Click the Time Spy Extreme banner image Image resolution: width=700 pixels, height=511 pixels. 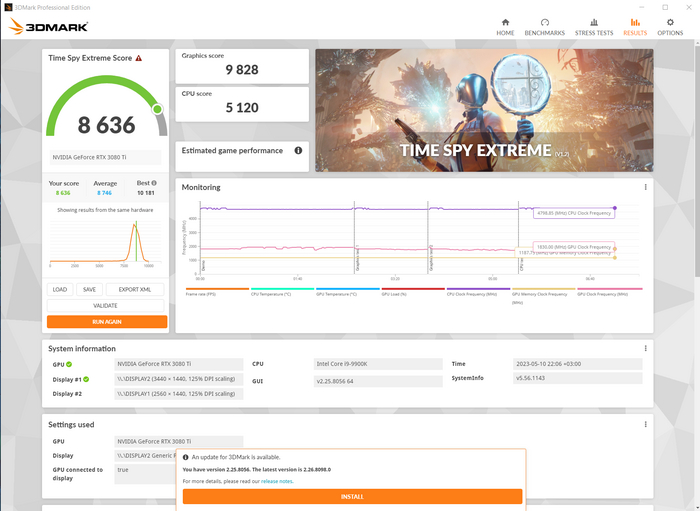pyautogui.click(x=484, y=109)
